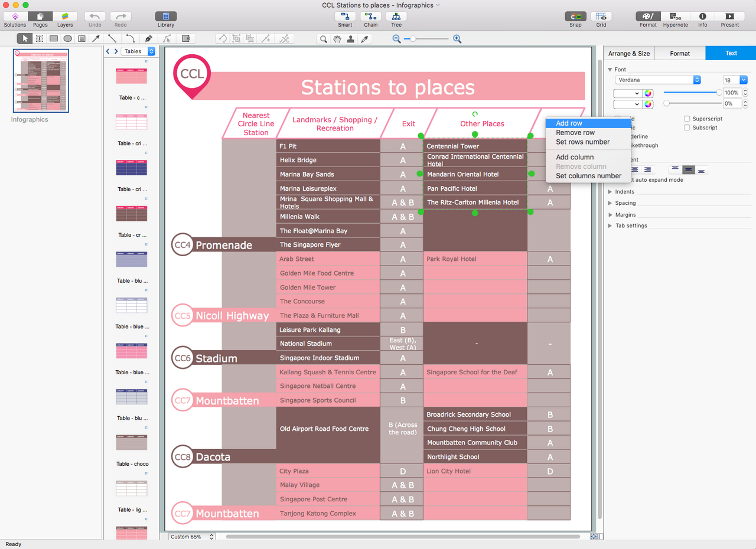
Task: Select the stamp tool
Action: click(351, 39)
